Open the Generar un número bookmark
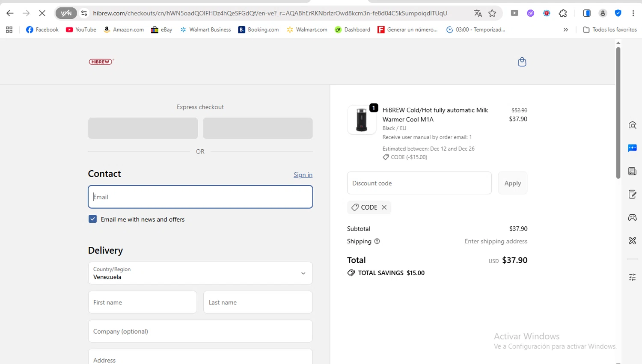Viewport: 642px width, 364px height. [407, 30]
